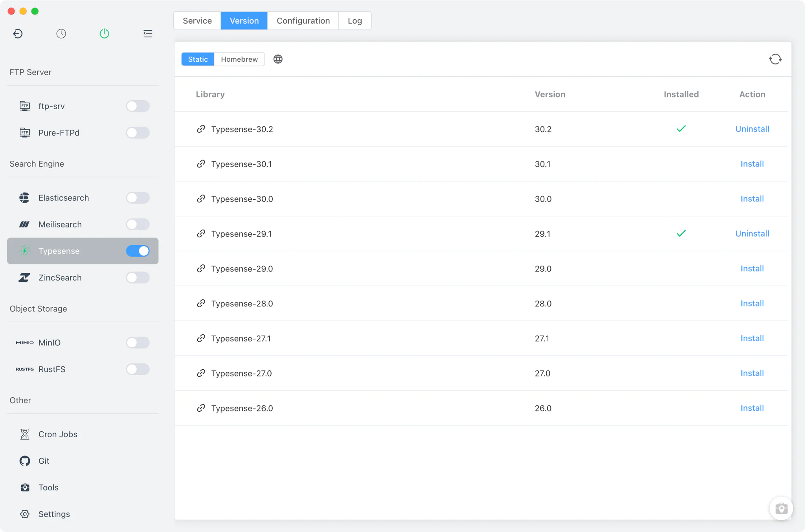The width and height of the screenshot is (805, 532).
Task: Uninstall Typesense-30.2
Action: pos(752,129)
